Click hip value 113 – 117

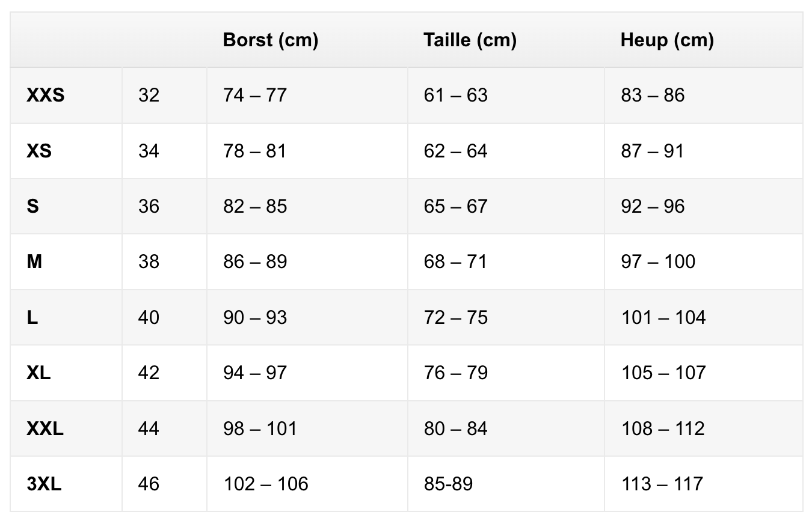[662, 484]
